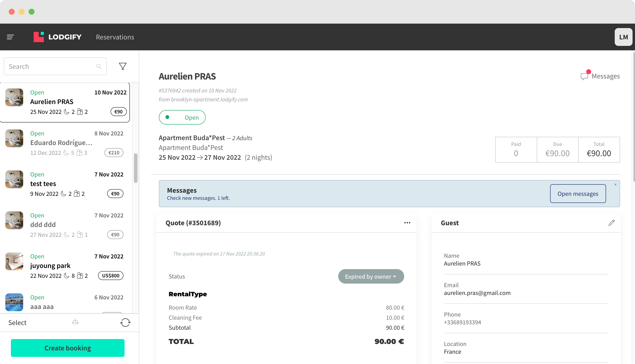Click the refresh/sync icon in bottom sidebar

(125, 323)
